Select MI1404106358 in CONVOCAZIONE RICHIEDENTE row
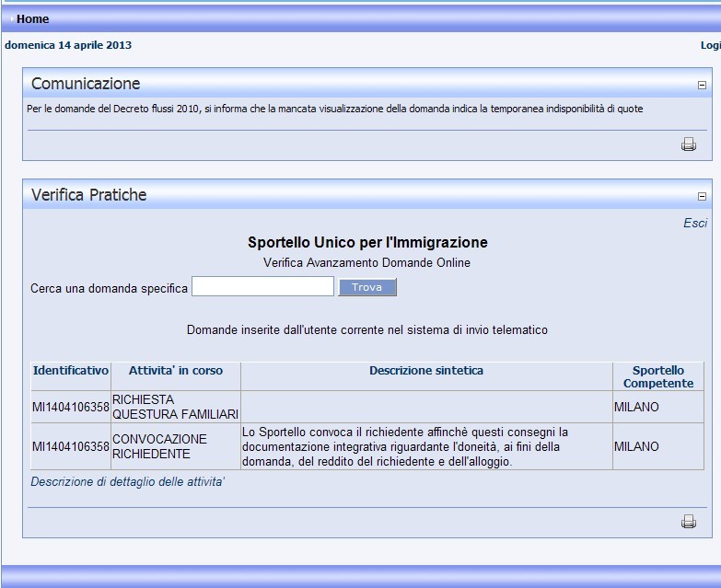 pyautogui.click(x=71, y=446)
